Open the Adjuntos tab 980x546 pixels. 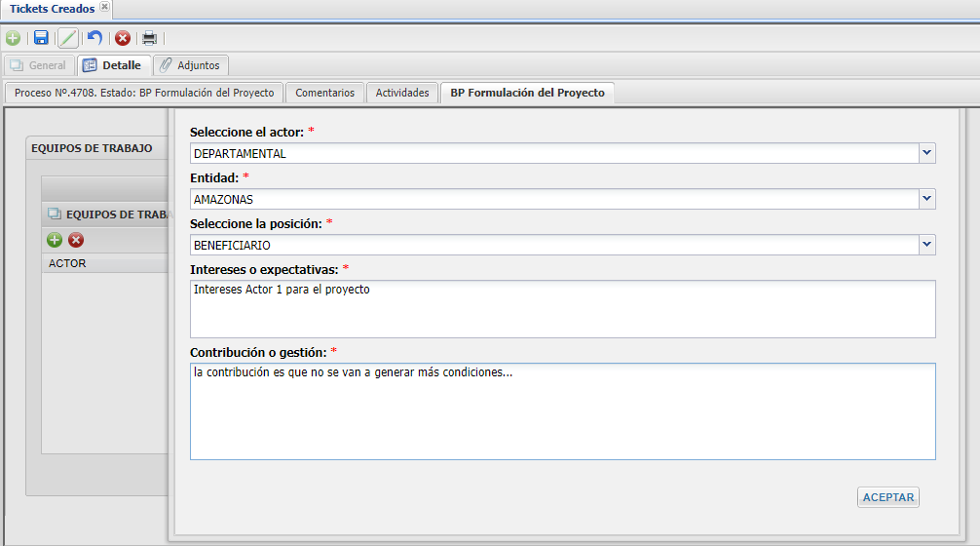191,65
